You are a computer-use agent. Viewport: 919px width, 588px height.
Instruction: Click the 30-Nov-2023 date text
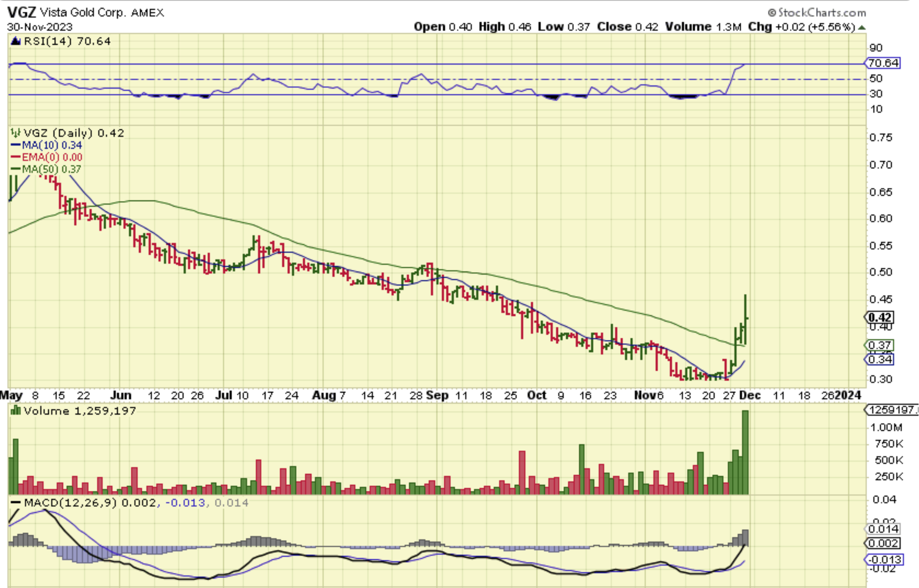pos(40,27)
